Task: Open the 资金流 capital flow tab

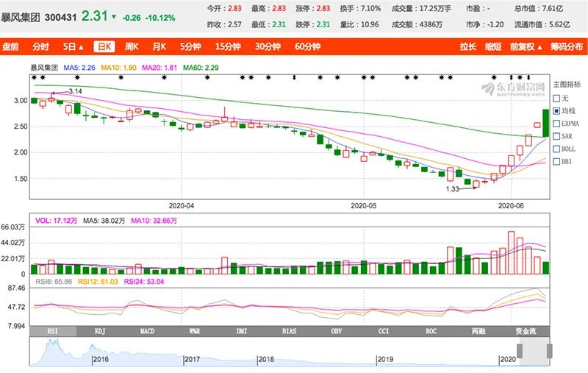Action: pos(526,331)
